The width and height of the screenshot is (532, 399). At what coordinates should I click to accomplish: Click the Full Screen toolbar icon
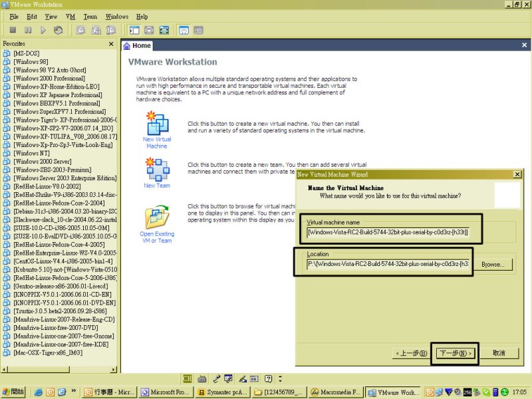pos(164,30)
